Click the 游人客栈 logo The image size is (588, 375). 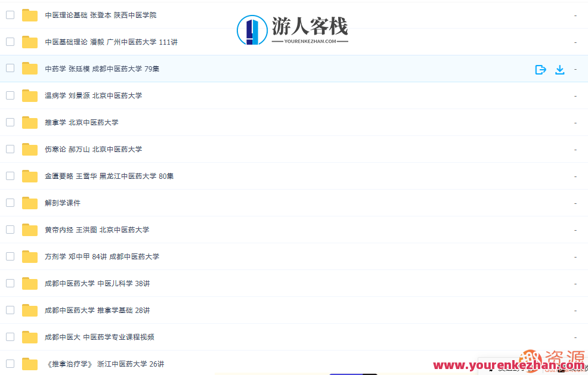(292, 26)
